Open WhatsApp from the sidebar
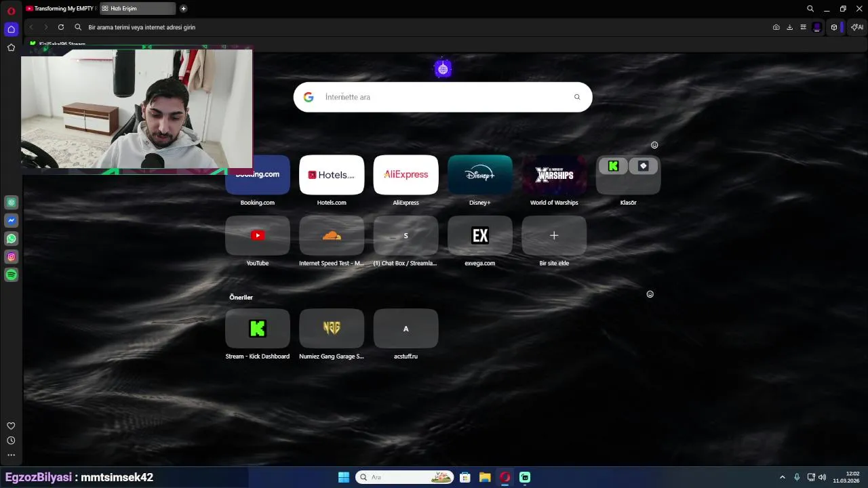Screen dimensions: 868x488 pos(11,239)
